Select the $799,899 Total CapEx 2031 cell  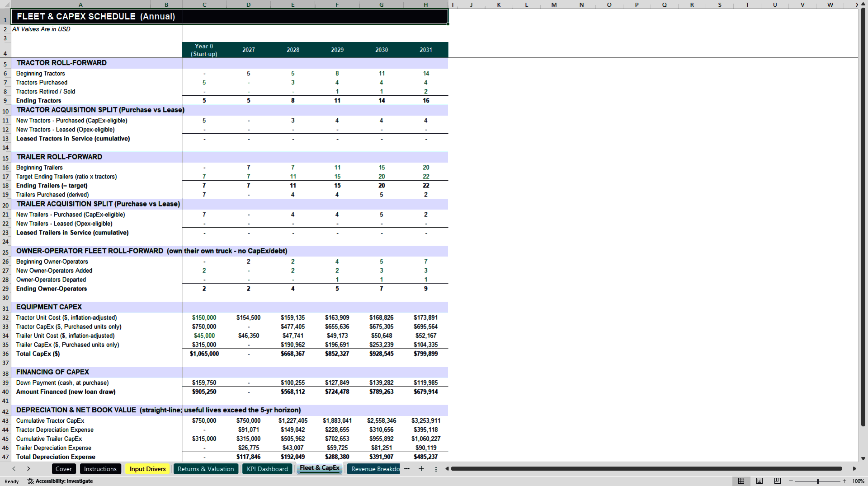tap(426, 354)
